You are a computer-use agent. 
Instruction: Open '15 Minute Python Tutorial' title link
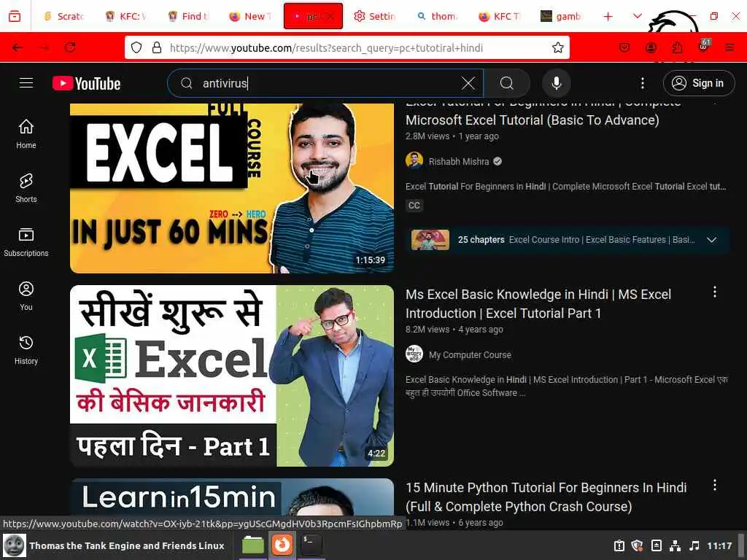(x=546, y=497)
